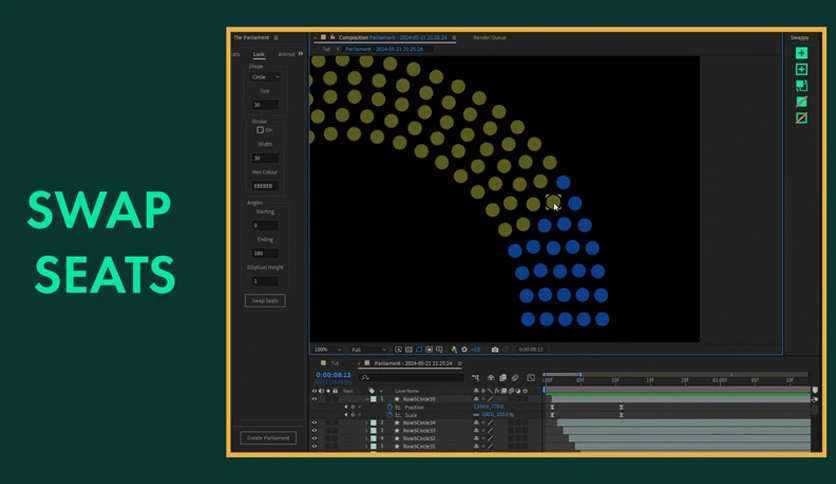The image size is (836, 484).
Task: Expand the Row5Circle31 layer
Action: pyautogui.click(x=367, y=447)
